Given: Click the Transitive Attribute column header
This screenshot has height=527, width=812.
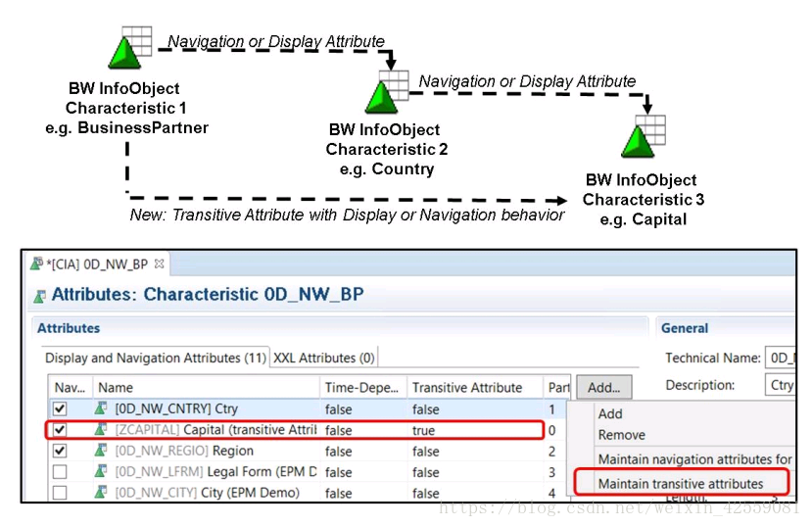Looking at the screenshot, I should pyautogui.click(x=475, y=387).
